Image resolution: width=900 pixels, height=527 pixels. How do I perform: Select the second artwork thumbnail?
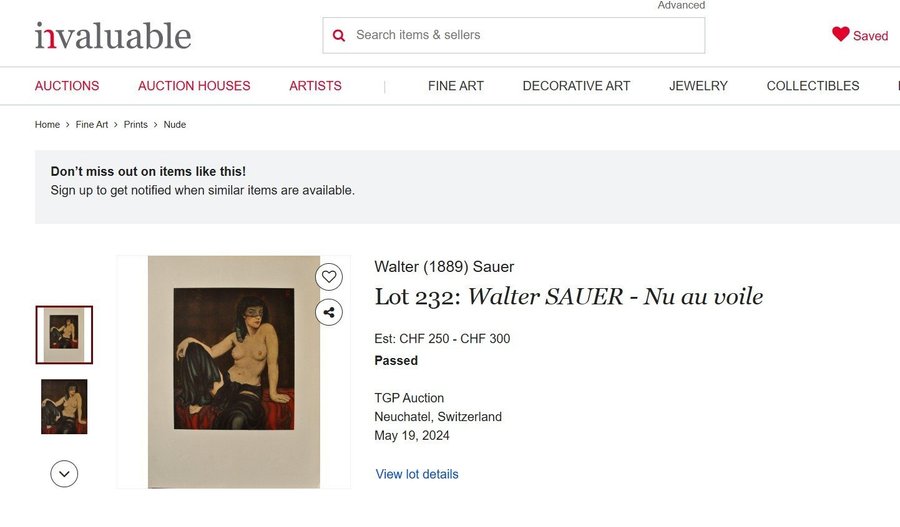pos(64,407)
